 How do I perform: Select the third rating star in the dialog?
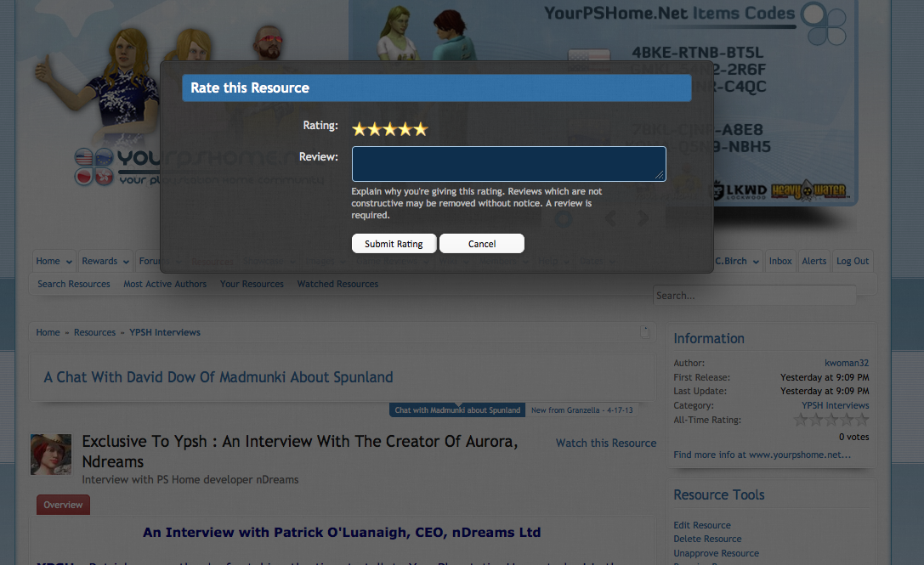(389, 129)
